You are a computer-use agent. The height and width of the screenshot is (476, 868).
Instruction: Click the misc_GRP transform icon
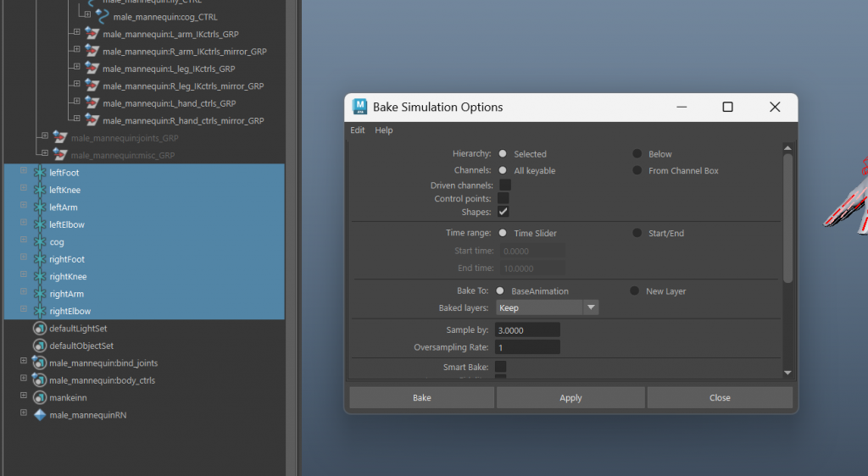point(60,155)
